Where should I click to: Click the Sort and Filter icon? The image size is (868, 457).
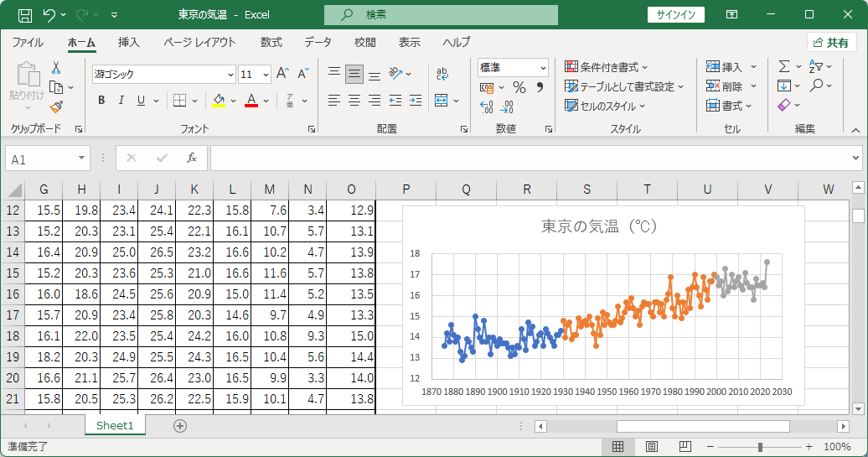[815, 66]
